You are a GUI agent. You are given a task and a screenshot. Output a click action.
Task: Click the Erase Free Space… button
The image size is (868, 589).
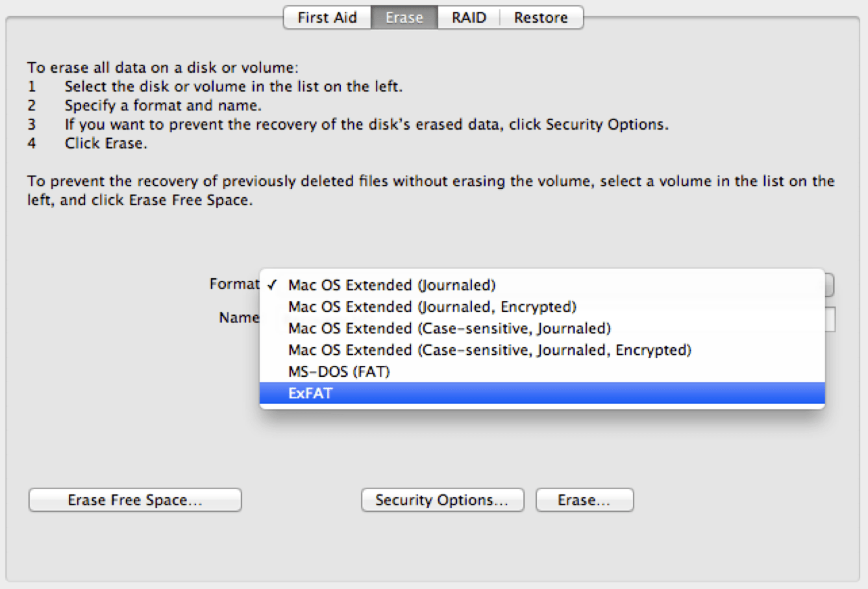pyautogui.click(x=135, y=500)
